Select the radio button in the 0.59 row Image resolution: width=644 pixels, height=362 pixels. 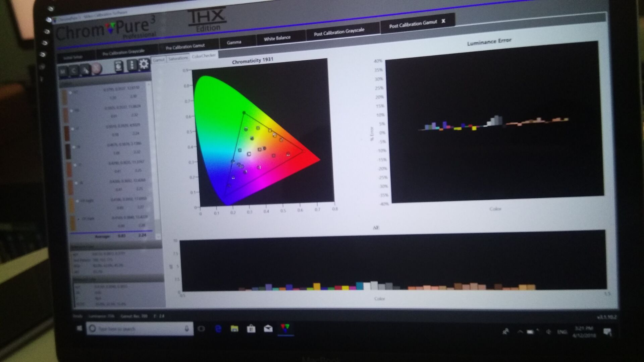click(x=73, y=129)
